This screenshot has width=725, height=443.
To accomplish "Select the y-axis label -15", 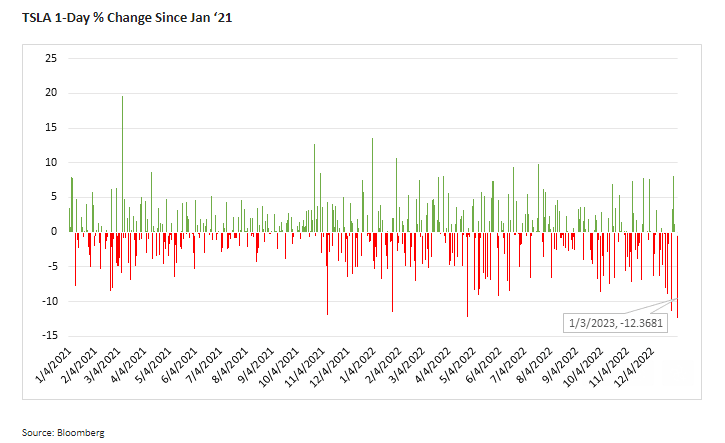I will click(49, 336).
